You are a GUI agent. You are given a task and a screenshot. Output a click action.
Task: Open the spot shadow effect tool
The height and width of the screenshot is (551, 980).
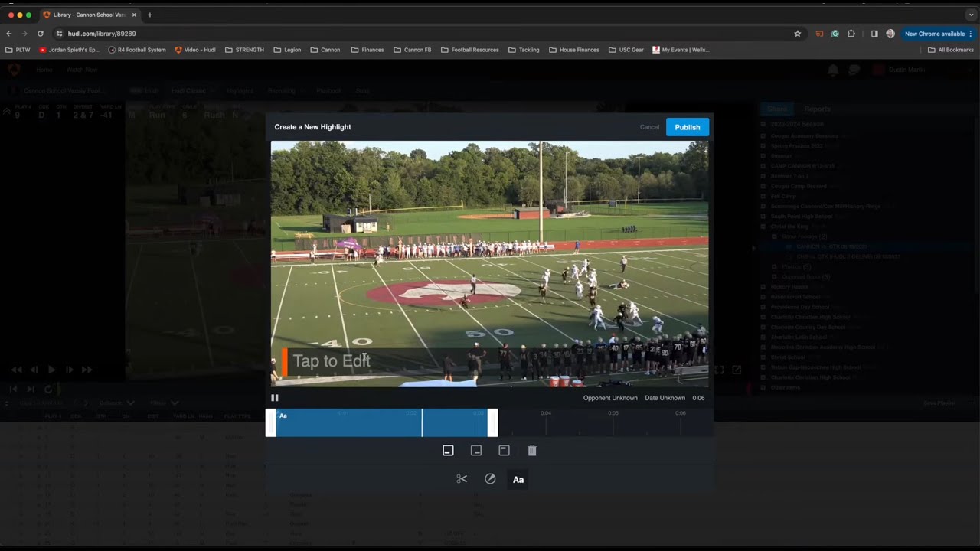[x=490, y=479]
